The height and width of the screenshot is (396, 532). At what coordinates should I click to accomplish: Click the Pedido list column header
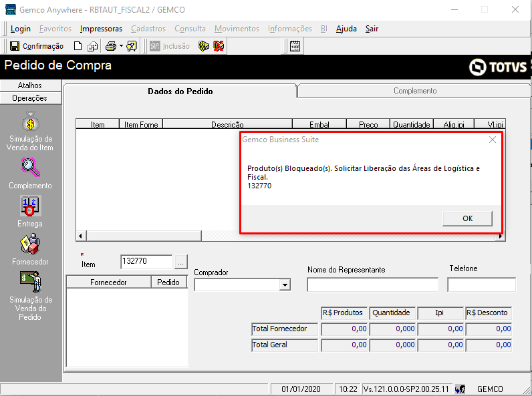click(168, 282)
